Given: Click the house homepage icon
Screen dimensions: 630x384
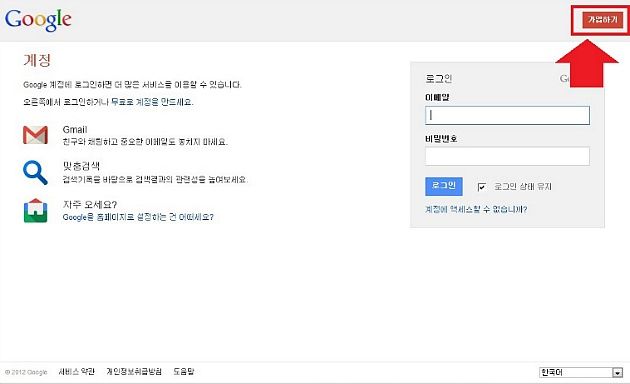Looking at the screenshot, I should (35, 210).
